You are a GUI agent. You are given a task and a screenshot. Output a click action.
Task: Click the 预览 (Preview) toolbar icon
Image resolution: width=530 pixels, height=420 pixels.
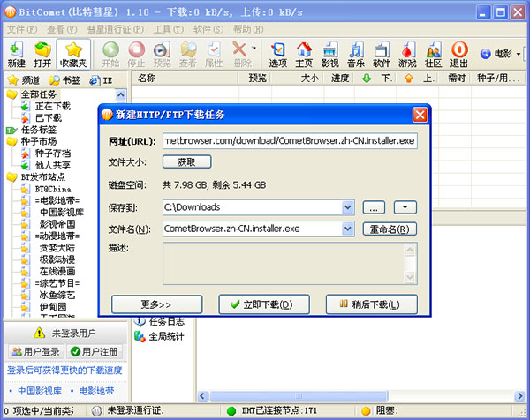point(163,55)
